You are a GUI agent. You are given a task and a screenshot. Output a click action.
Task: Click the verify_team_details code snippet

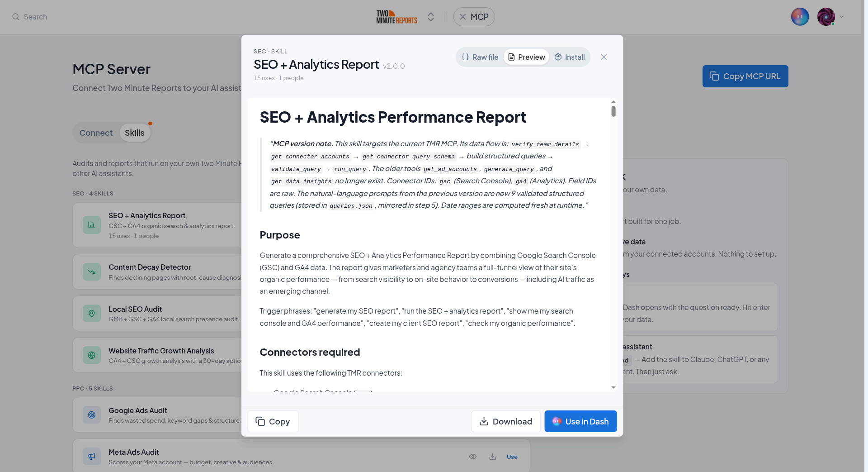[545, 144]
